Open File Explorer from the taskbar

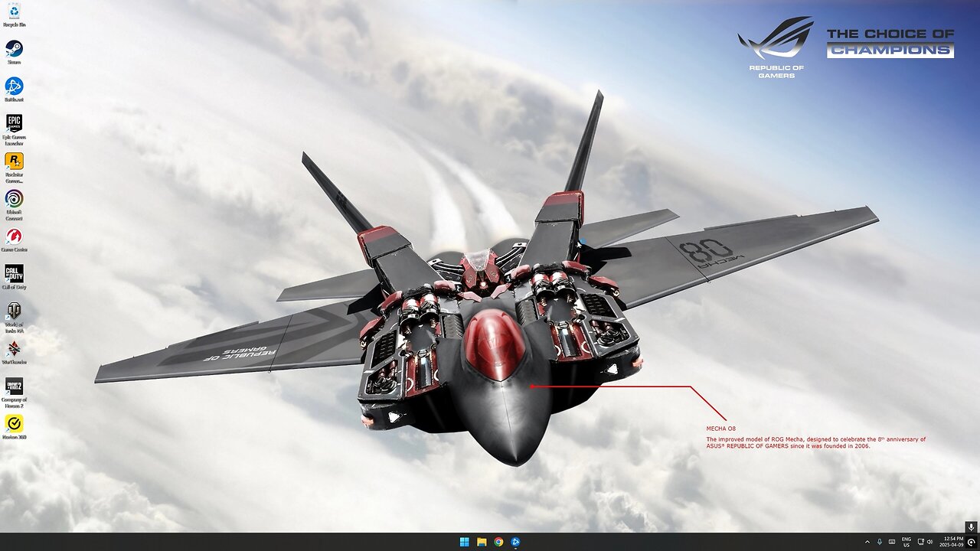[x=482, y=542]
